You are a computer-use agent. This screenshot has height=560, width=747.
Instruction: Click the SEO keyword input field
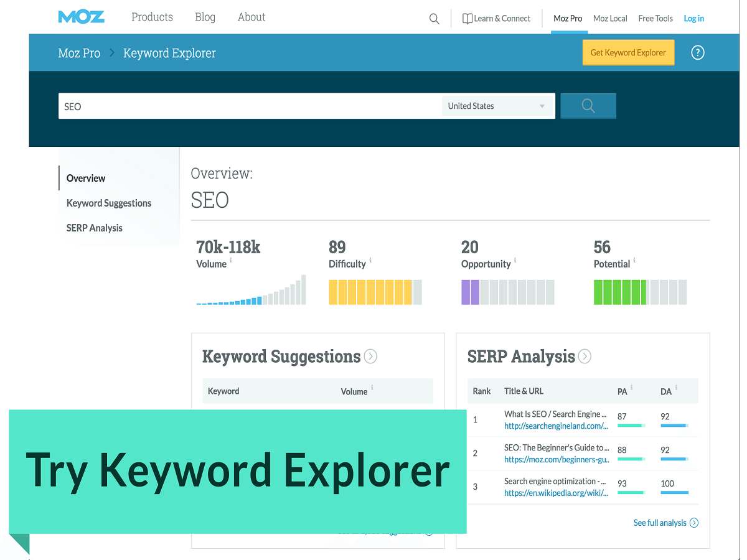[249, 106]
